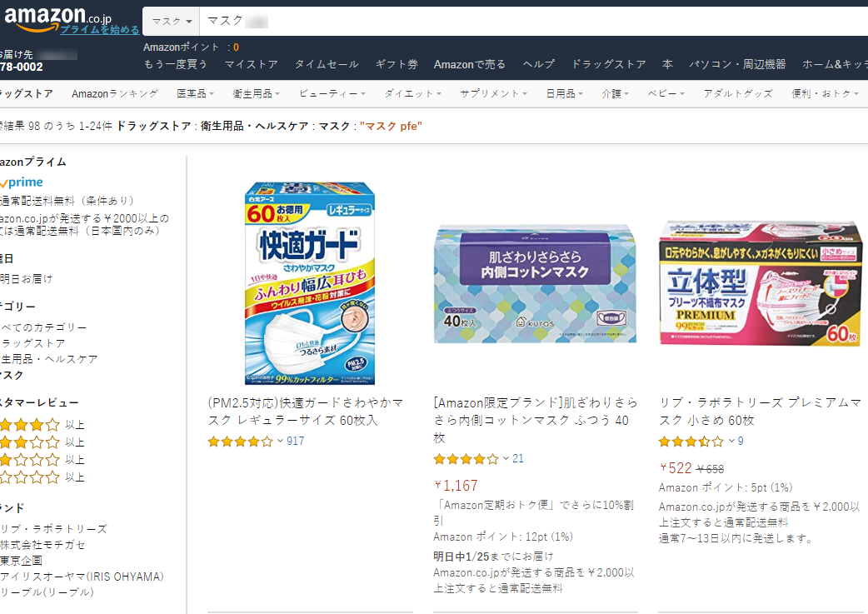Open 917 reviews for 快適ガード mask
The width and height of the screenshot is (868, 614).
coord(296,442)
